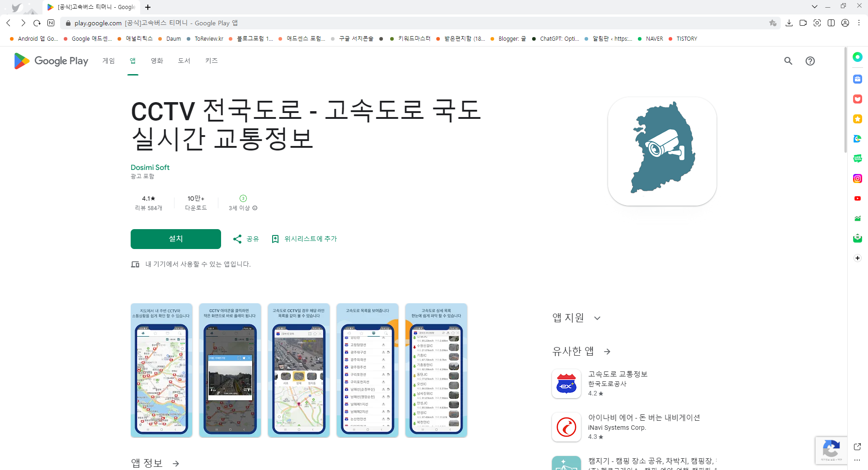Viewport: 868px width, 470px height.
Task: Open YouTube from the sidebar
Action: (x=858, y=198)
